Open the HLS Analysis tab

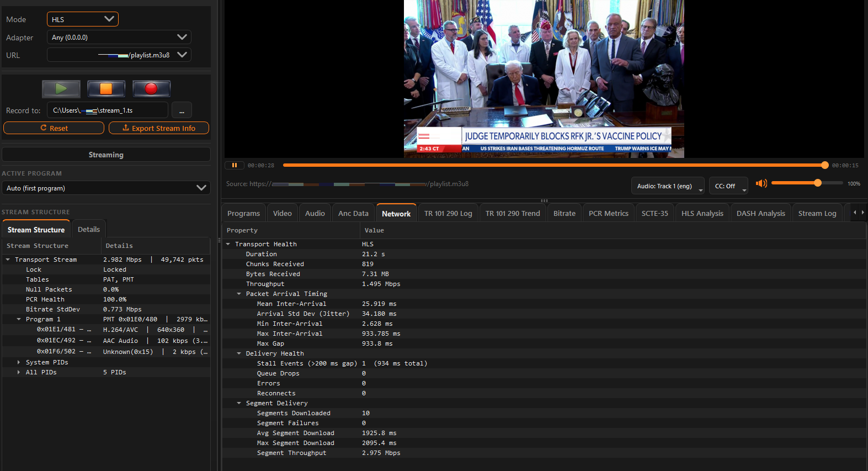pyautogui.click(x=702, y=214)
